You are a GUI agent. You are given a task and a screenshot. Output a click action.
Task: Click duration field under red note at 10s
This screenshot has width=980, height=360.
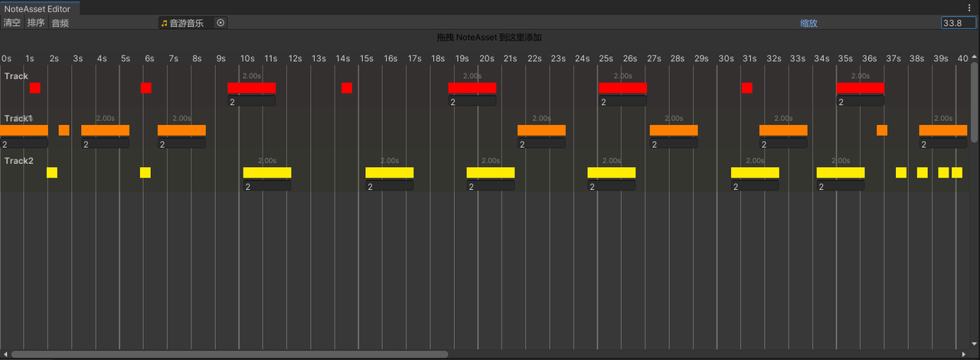251,101
